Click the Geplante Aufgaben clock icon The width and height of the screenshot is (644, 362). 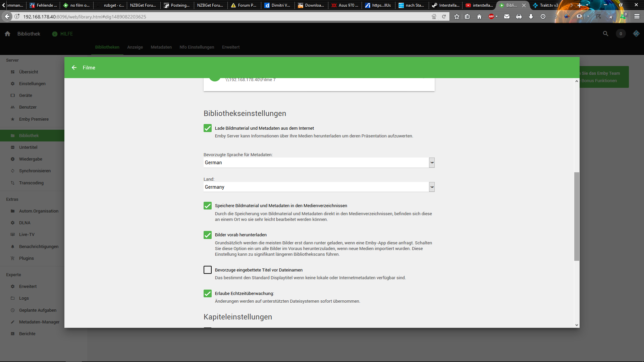13,310
